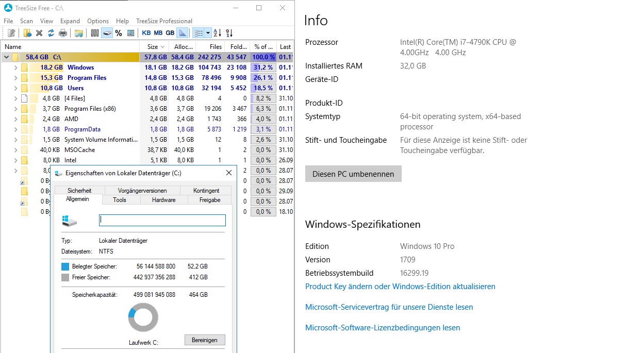Expand the Program Files (x86) node

click(15, 109)
